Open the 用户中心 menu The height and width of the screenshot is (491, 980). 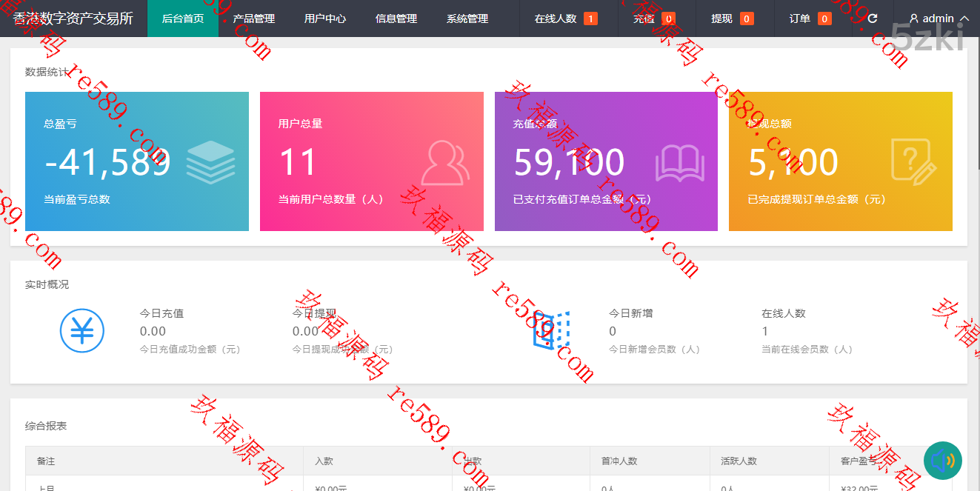(x=325, y=19)
